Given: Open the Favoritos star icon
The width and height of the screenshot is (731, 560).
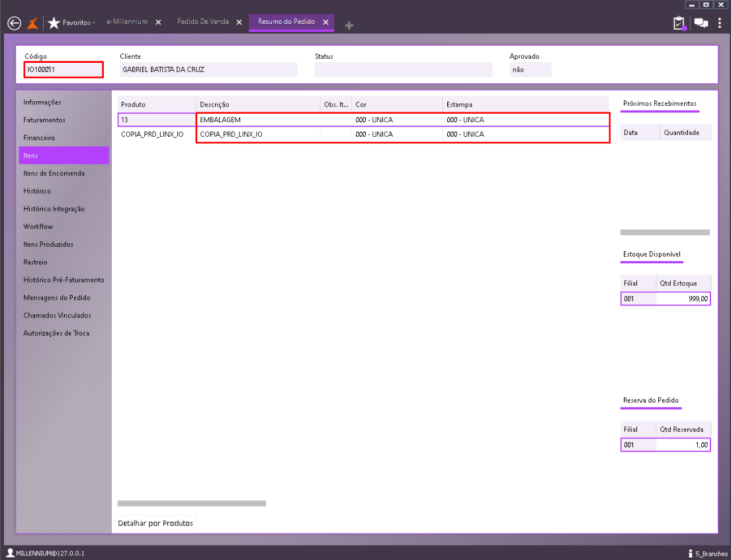Looking at the screenshot, I should pos(54,22).
